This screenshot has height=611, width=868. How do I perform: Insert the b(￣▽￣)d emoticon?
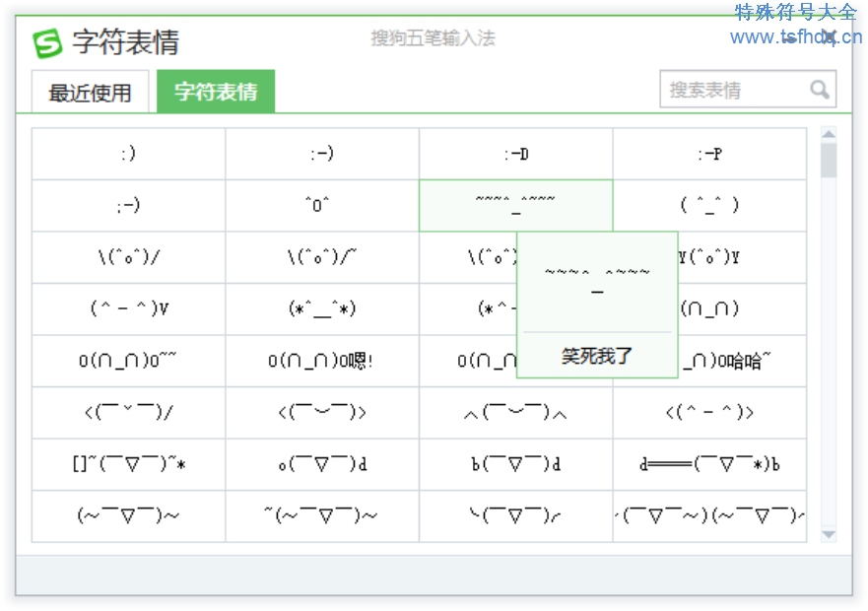[516, 464]
